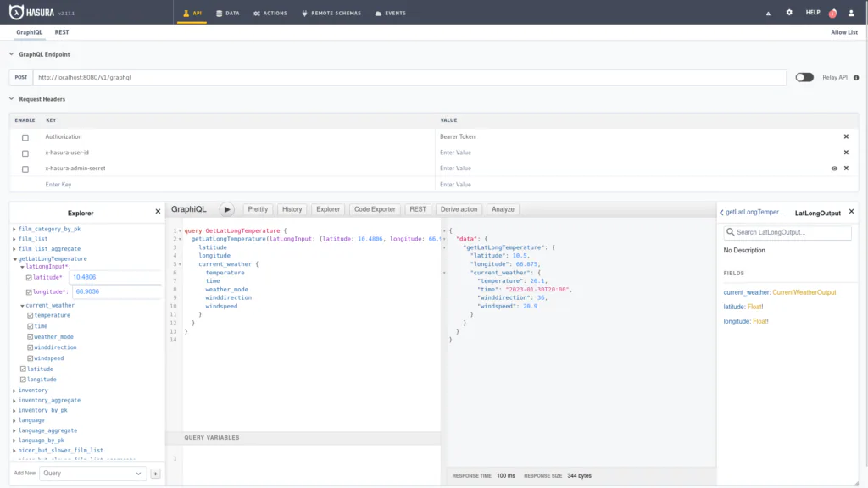Enable the Authorization header checkbox

(x=25, y=137)
